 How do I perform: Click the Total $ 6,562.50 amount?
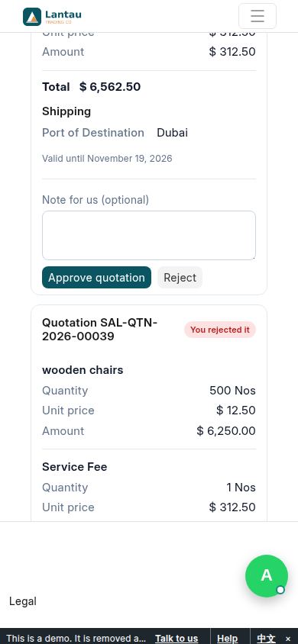tap(110, 87)
